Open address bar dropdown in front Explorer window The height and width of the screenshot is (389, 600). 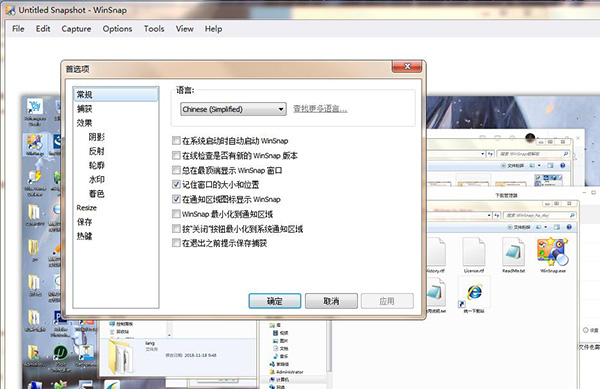pos(489,215)
